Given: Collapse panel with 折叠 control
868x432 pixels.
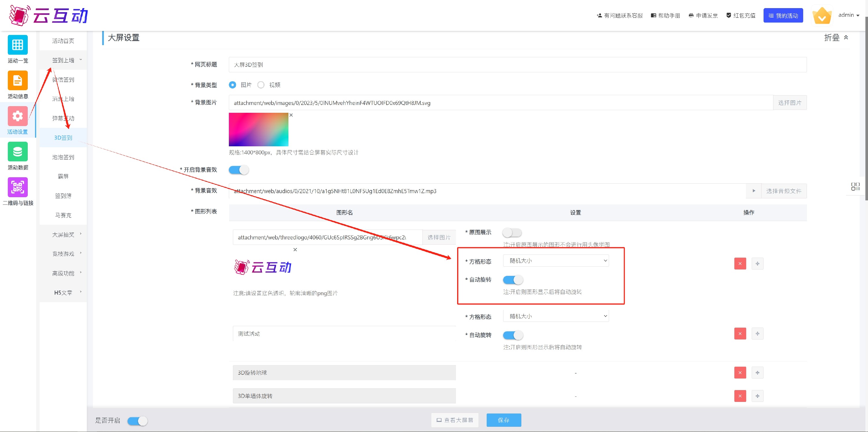Looking at the screenshot, I should (836, 38).
